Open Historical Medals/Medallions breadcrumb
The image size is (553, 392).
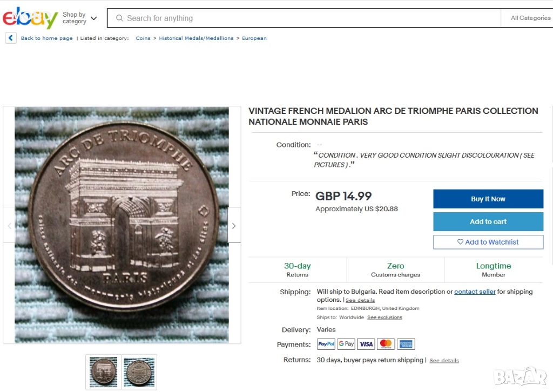[196, 38]
